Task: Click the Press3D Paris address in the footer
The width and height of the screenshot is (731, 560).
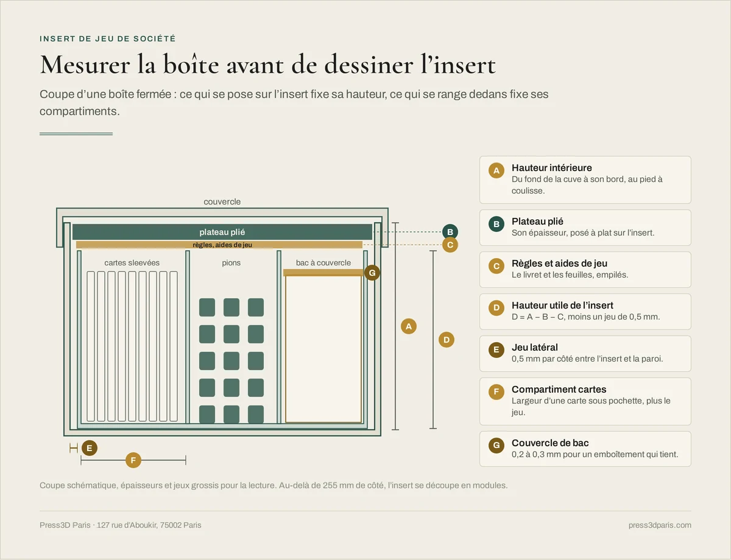Action: click(x=121, y=525)
